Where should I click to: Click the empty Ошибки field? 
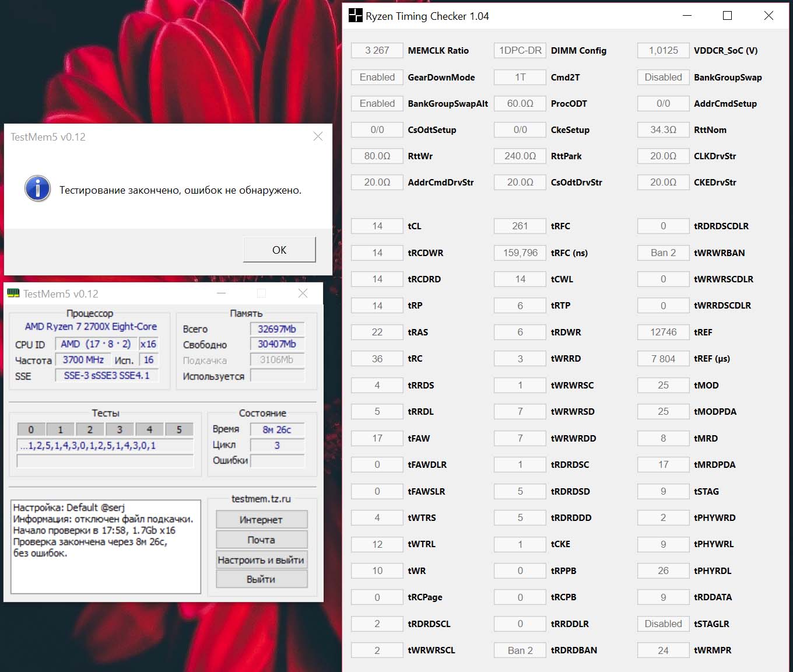tap(278, 461)
